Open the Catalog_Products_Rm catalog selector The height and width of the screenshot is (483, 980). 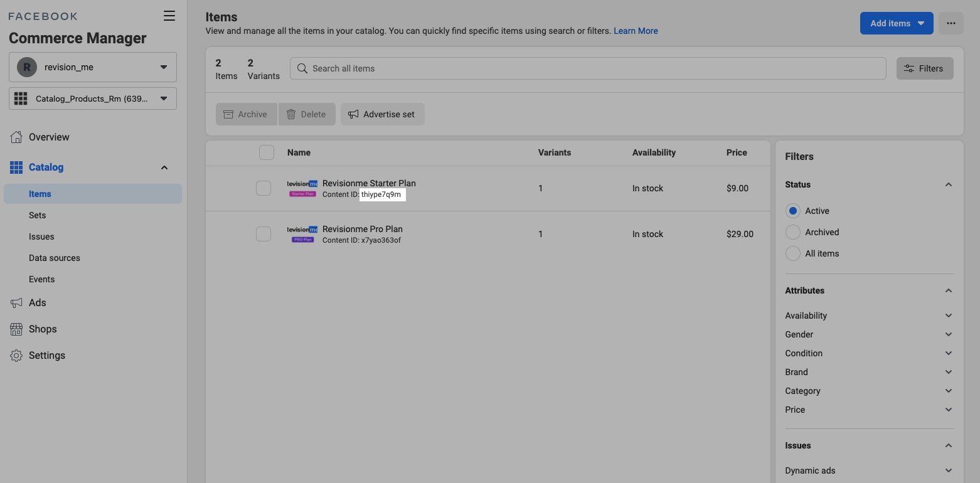[93, 98]
